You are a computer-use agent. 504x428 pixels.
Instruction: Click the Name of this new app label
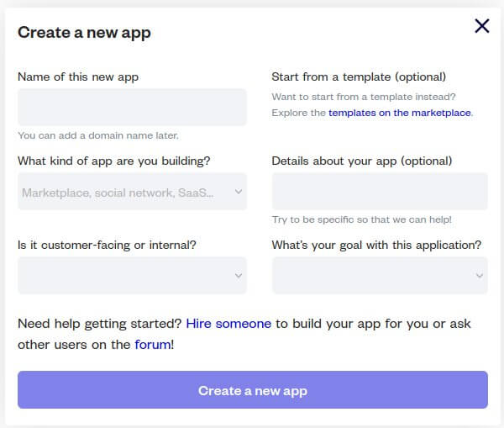(x=78, y=77)
